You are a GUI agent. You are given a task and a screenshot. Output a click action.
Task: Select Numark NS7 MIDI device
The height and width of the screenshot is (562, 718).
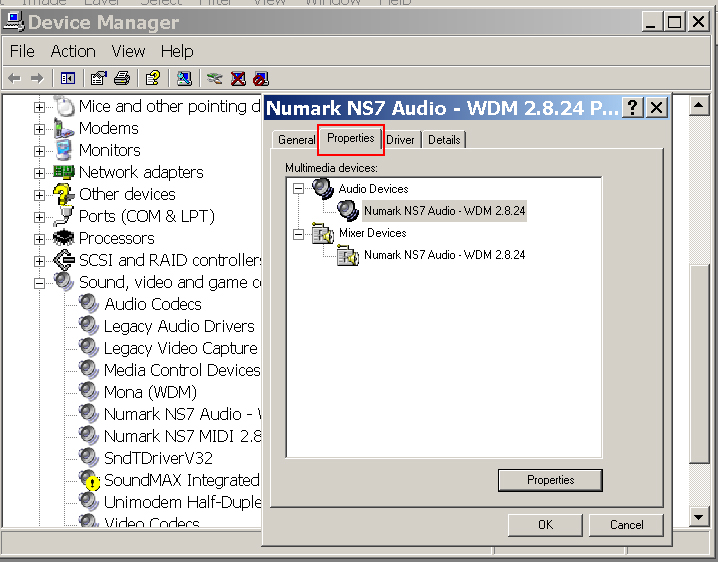[x=183, y=436]
